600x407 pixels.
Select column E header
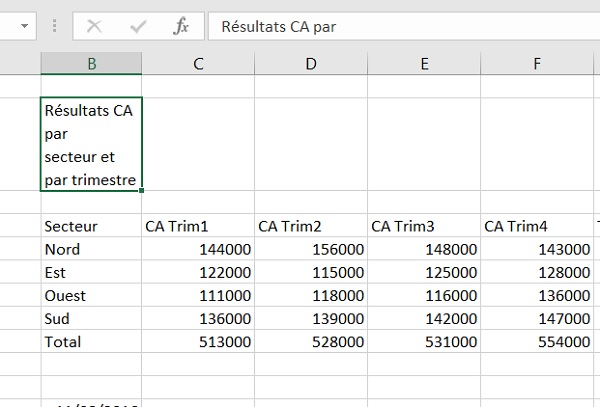424,63
